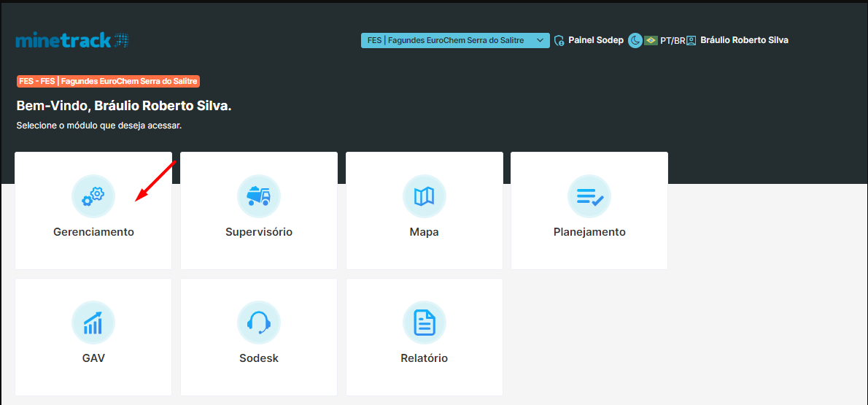This screenshot has width=868, height=405.
Task: Click the shield icon beside Painel Sodep
Action: click(559, 40)
